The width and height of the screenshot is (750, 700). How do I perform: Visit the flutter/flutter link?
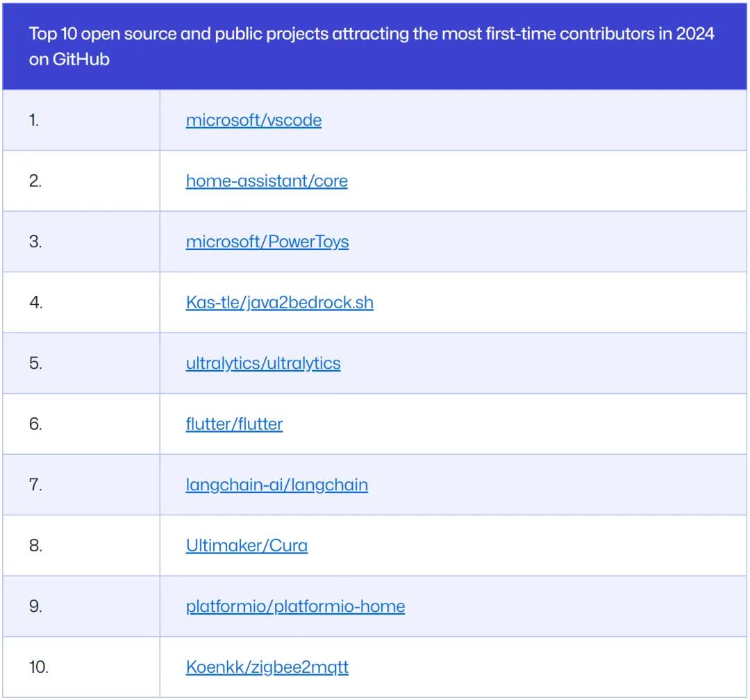[234, 424]
